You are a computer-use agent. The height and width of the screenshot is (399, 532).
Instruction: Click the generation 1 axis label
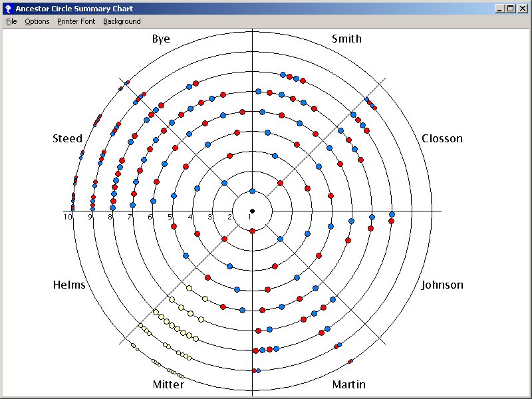tap(250, 217)
